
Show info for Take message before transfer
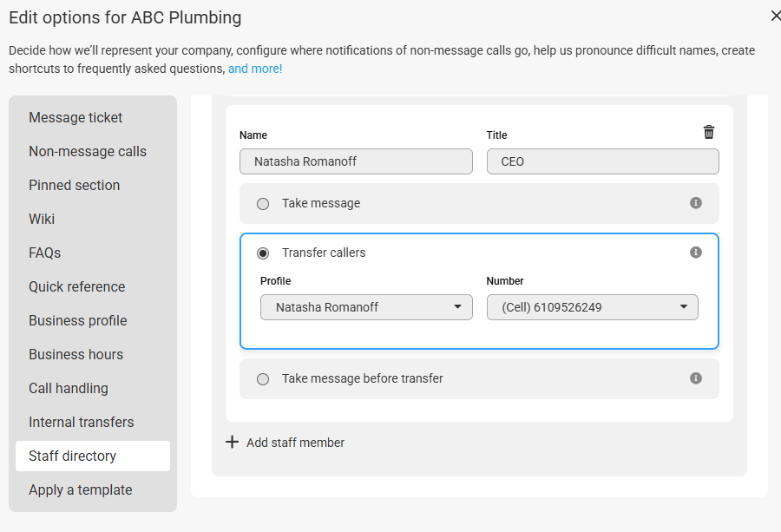click(696, 378)
